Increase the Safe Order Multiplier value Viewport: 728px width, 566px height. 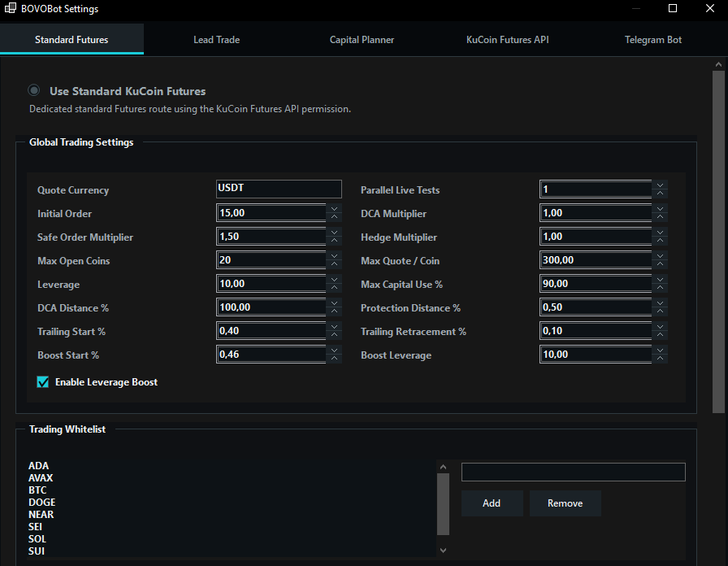[334, 241]
